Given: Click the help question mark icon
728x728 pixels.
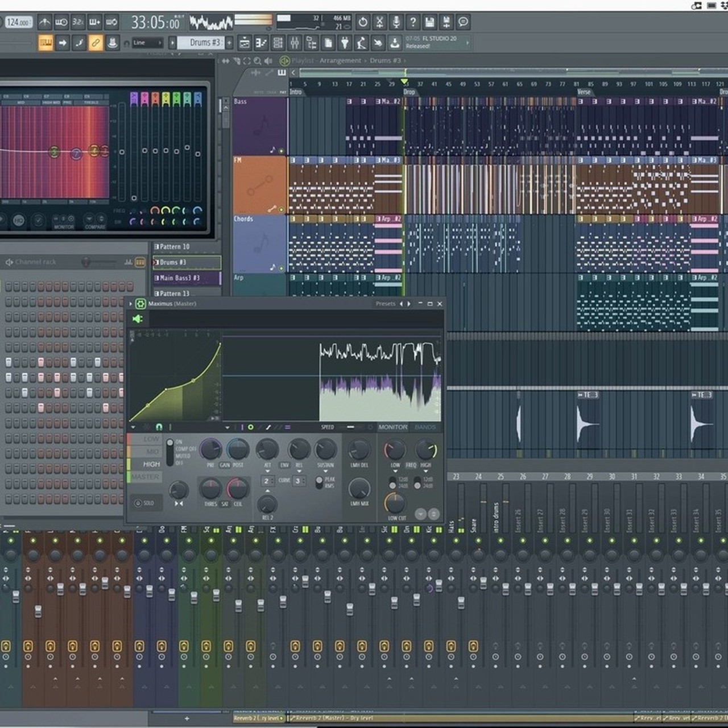Looking at the screenshot, I should pos(413,22).
